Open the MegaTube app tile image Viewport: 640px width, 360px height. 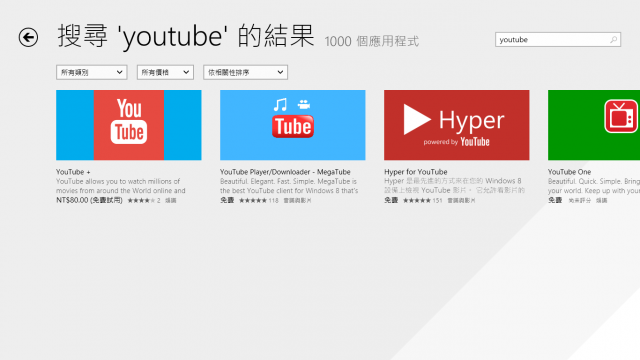coord(293,125)
